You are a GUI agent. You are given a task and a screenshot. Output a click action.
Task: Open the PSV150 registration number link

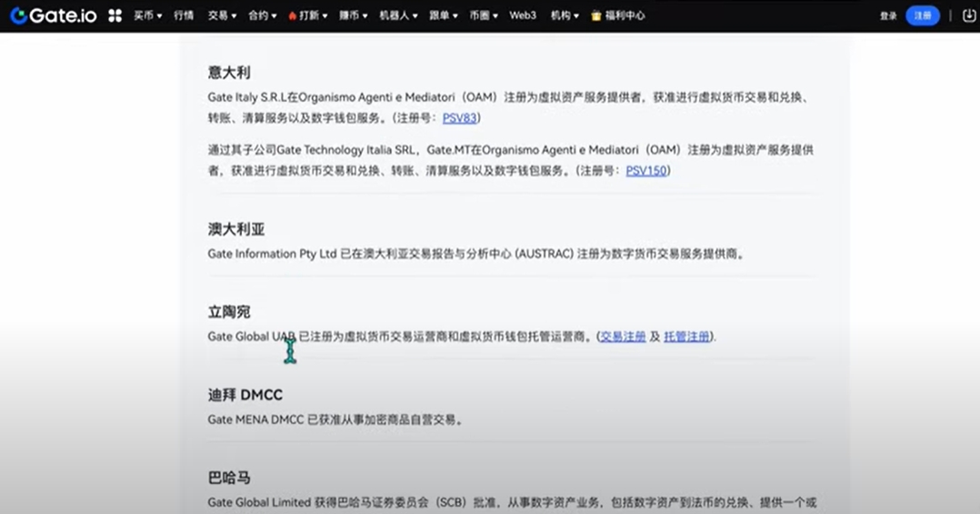(x=646, y=171)
